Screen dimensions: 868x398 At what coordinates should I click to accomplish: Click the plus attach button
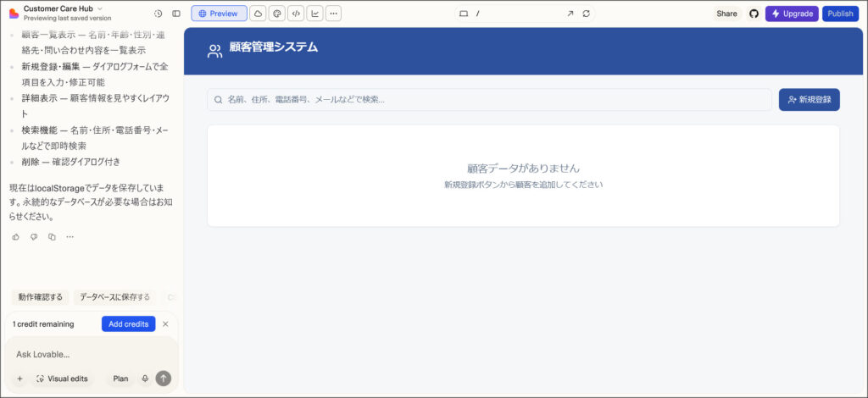pos(20,379)
